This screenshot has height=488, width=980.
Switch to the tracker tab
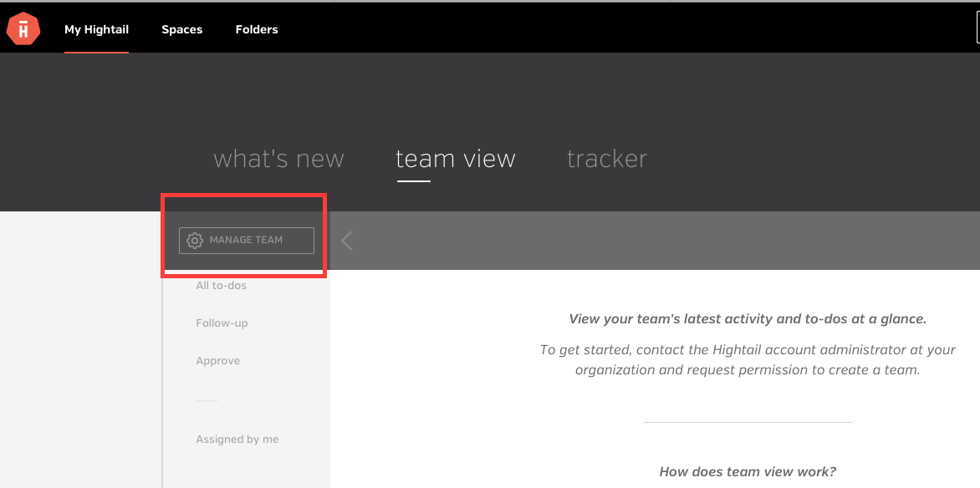607,159
